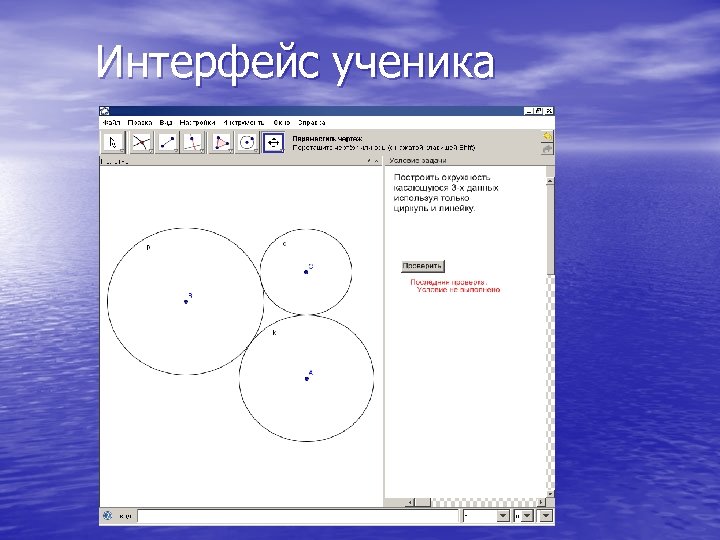Screen dimensions: 720x540
Task: Expand the polygon tool submenu arrow
Action: pyautogui.click(x=230, y=150)
